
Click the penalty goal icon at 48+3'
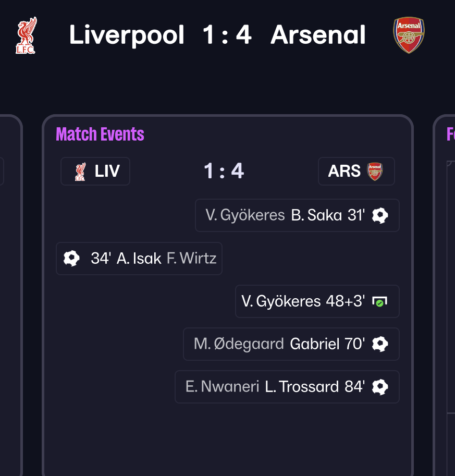tap(379, 301)
